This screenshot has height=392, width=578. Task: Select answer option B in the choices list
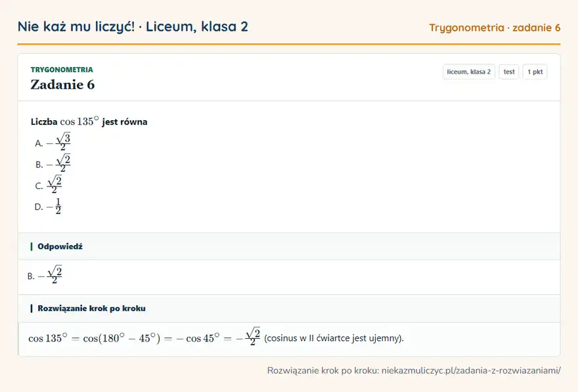pos(53,163)
